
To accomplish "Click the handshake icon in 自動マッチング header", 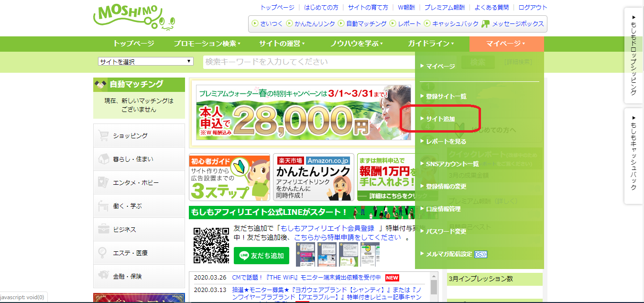I will (x=101, y=85).
